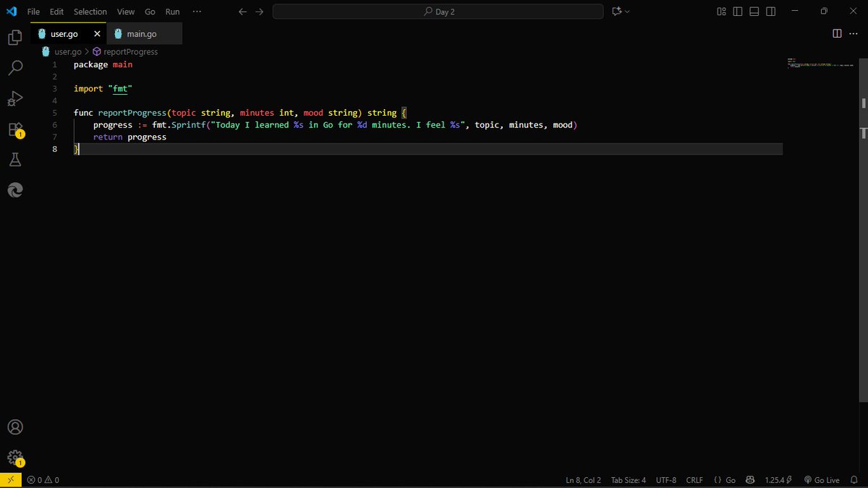Open the Extensions view
Image resolution: width=868 pixels, height=488 pixels.
[x=14, y=129]
